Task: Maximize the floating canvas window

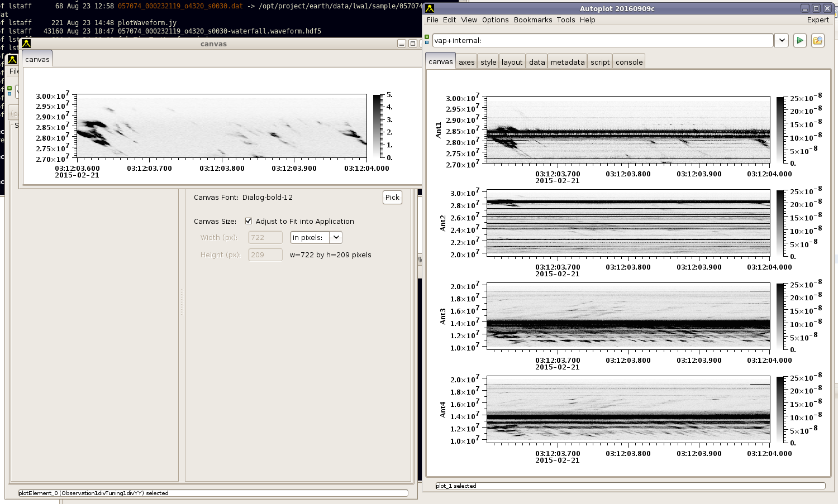Action: [413, 44]
